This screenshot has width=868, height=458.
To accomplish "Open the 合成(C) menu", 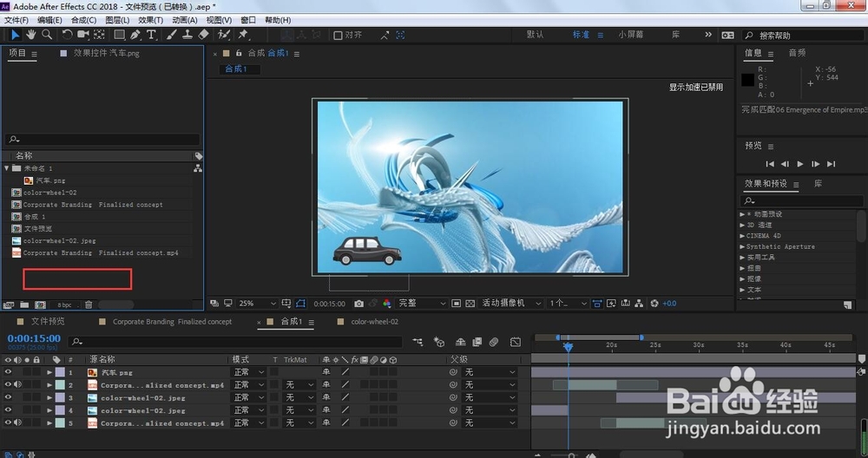I will [83, 20].
